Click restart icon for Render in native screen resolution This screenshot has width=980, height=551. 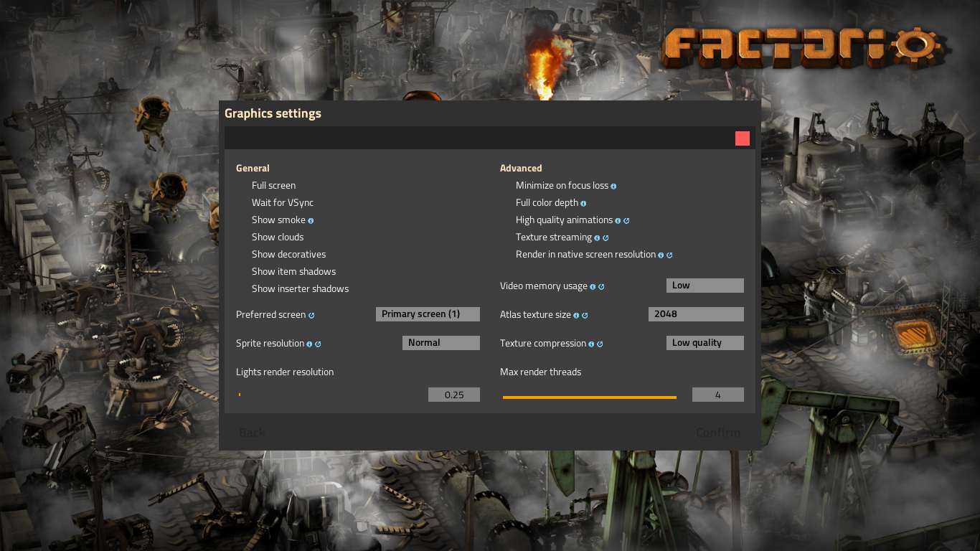pos(669,255)
